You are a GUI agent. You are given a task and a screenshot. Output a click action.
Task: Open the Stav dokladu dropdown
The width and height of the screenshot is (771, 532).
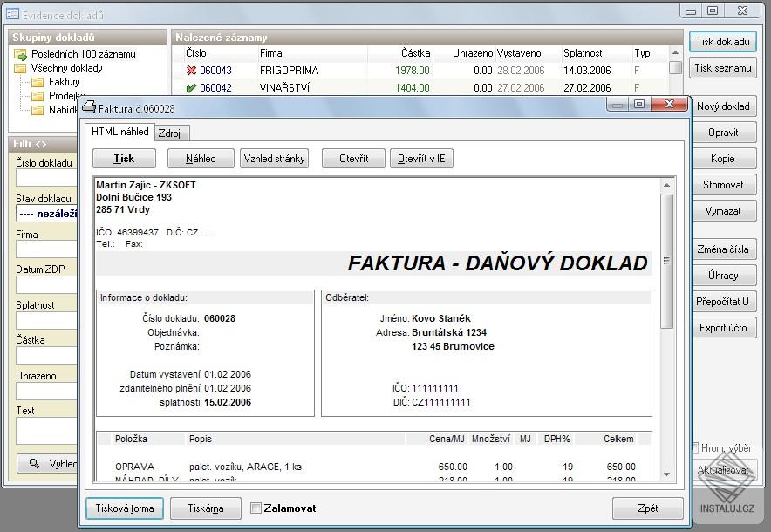click(47, 215)
